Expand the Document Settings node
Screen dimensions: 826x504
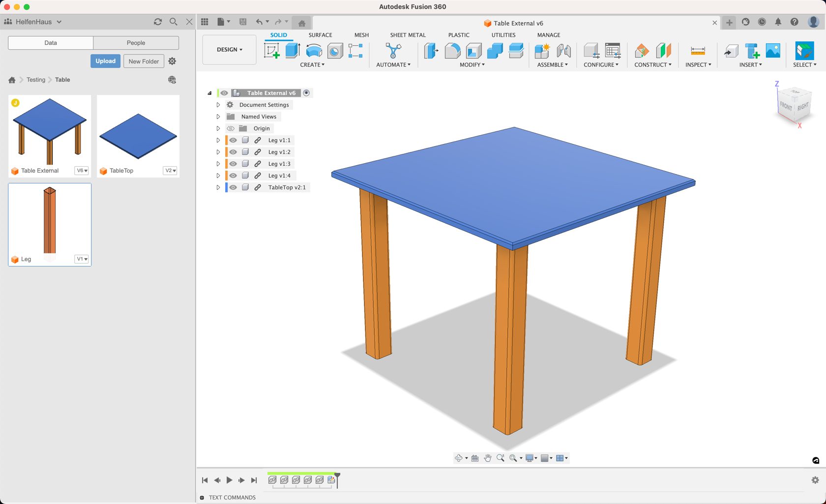[x=218, y=105]
